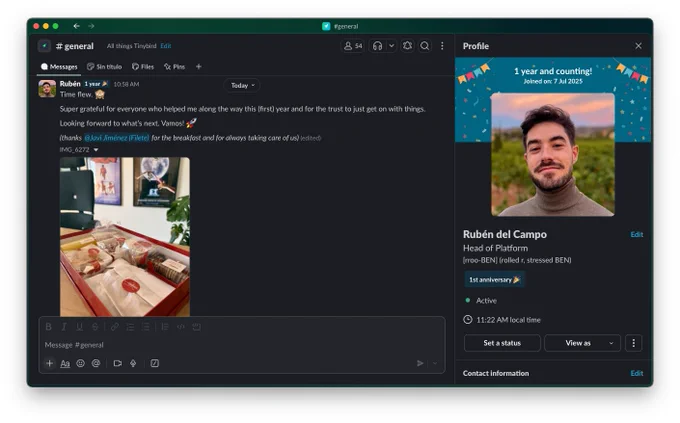
Task: Click Rubén's avatar beside the message
Action: click(x=47, y=89)
